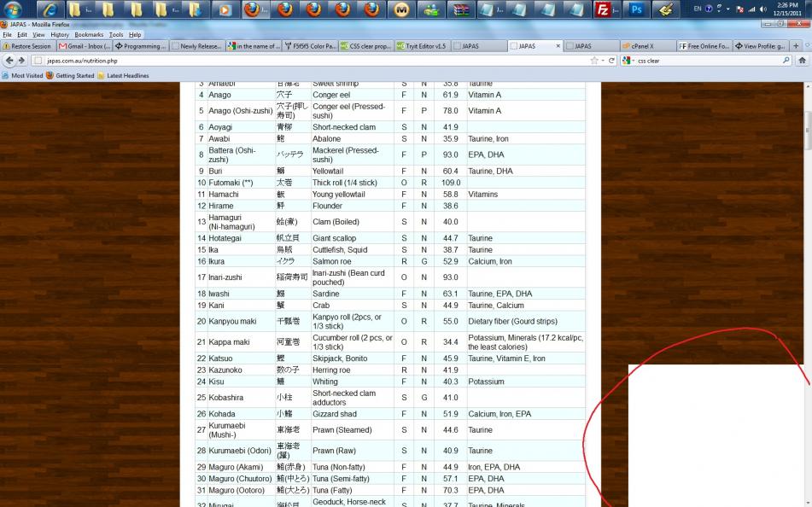Screen dimensions: 812x507
Task: Open the yellow M application on taskbar
Action: (401, 9)
